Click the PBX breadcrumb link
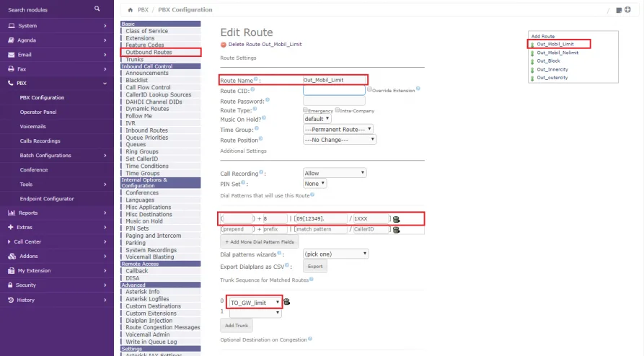The height and width of the screenshot is (356, 644). click(x=143, y=9)
